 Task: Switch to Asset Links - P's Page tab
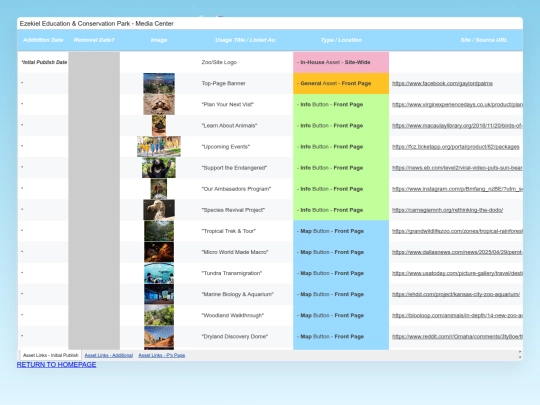(162, 355)
